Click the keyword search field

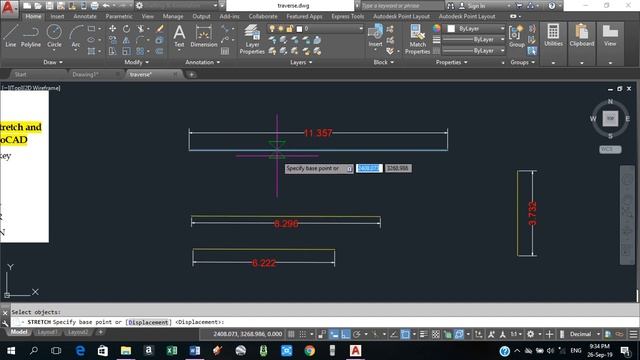point(402,6)
